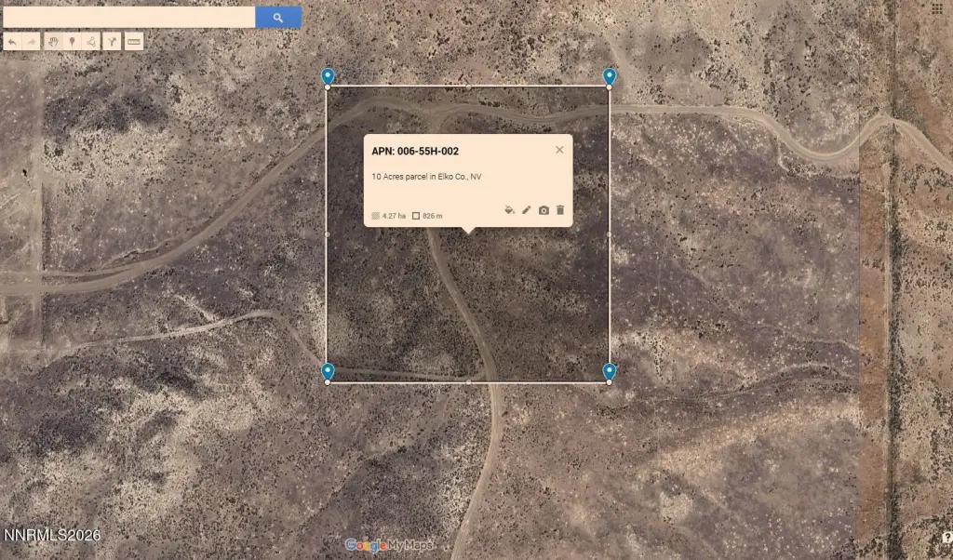Select the Draw a line tool
Screen dimensions: 953x560
coord(91,42)
